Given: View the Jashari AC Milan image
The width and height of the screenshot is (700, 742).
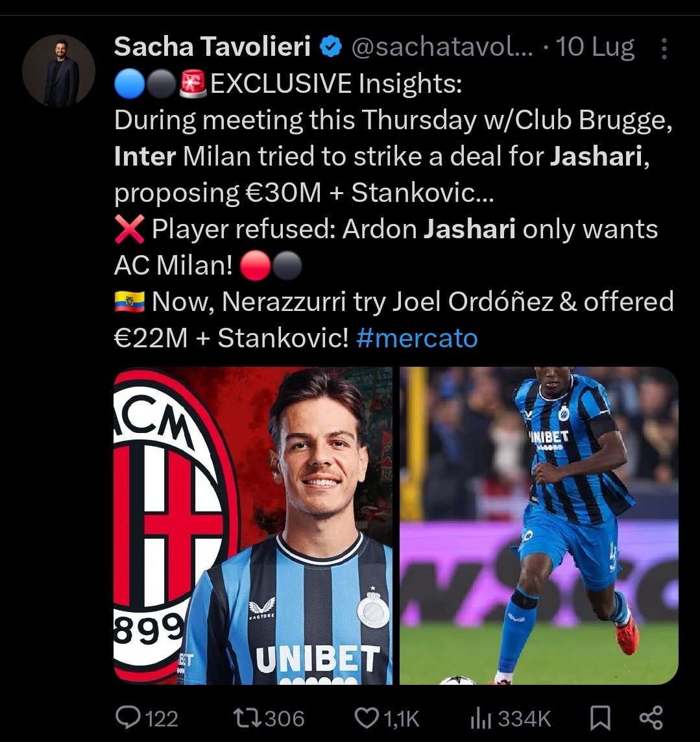Looking at the screenshot, I should click(x=253, y=525).
